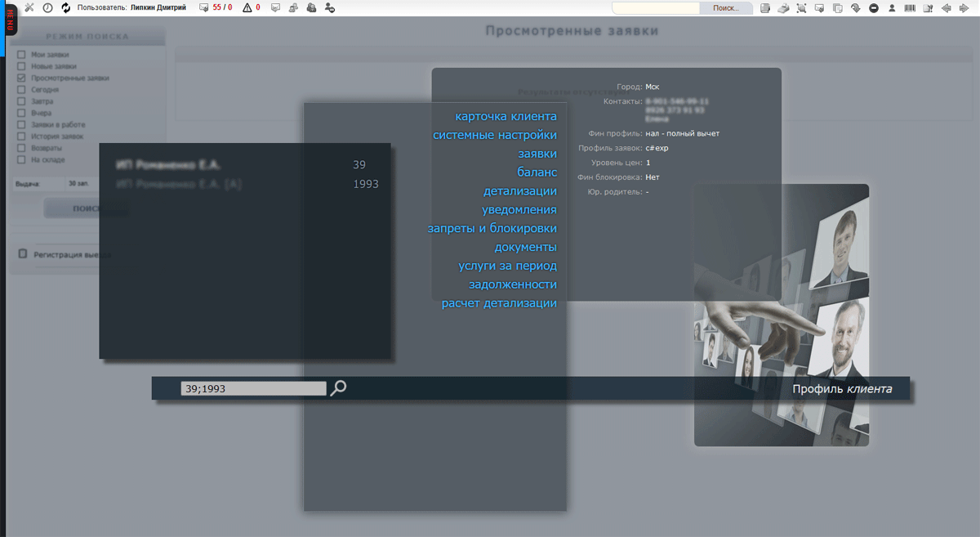Enable the "Мои заявки" checkbox
The height and width of the screenshot is (537, 980).
pos(21,55)
